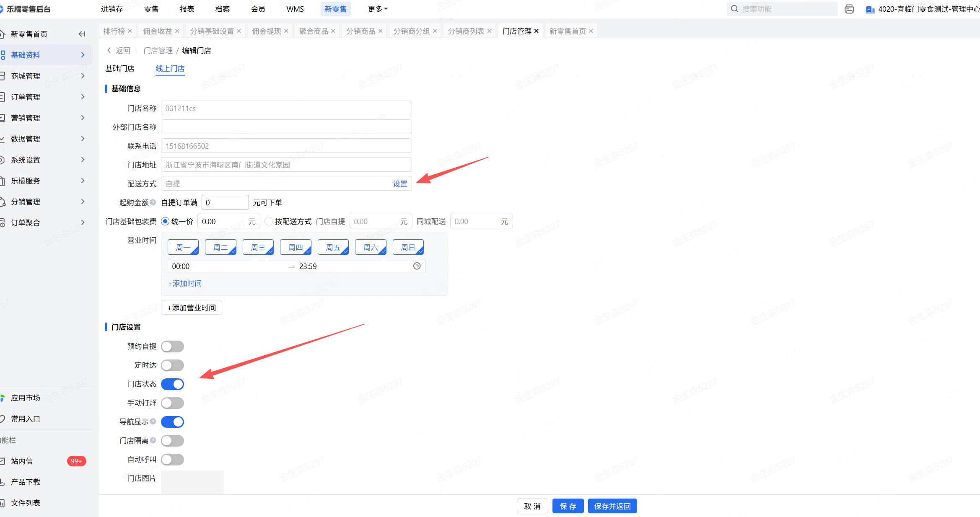Click 设置 link in 配送方式 field
This screenshot has width=980, height=517.
pyautogui.click(x=400, y=184)
